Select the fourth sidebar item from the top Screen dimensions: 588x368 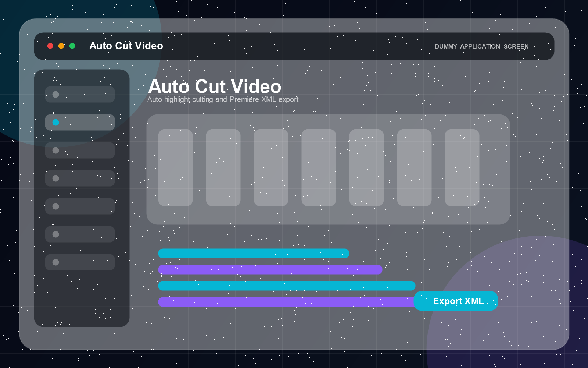(80, 178)
